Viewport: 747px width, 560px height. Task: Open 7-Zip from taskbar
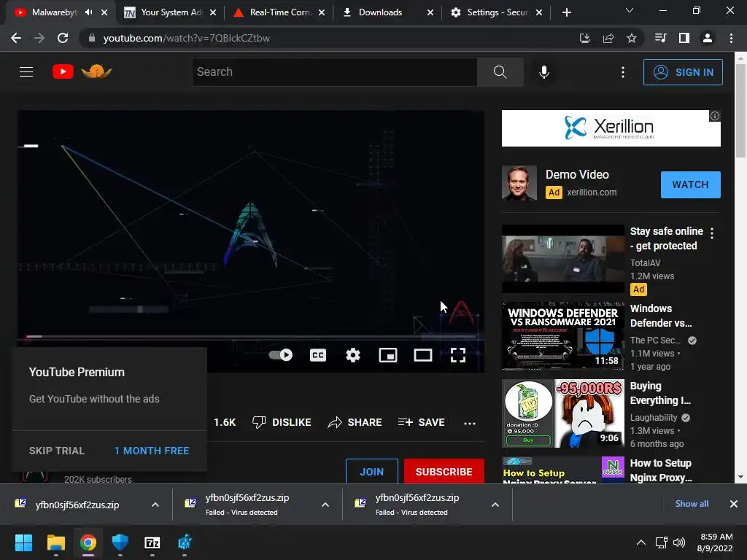[x=152, y=542]
